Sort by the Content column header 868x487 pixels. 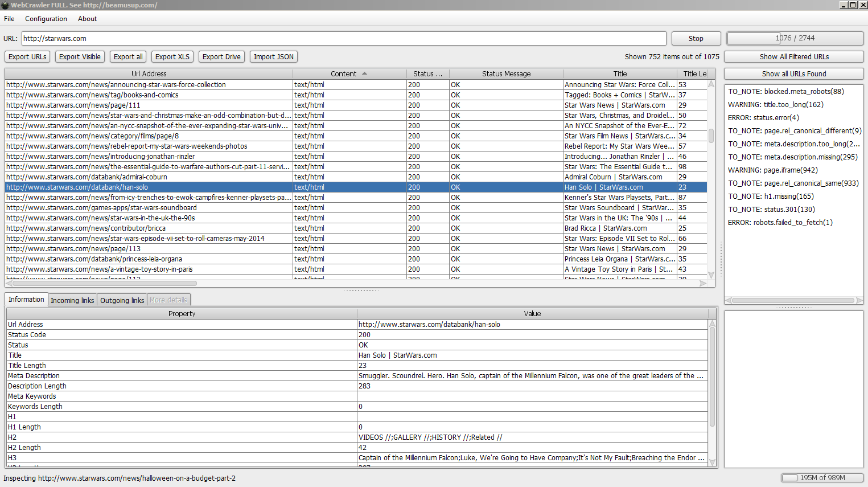click(x=343, y=74)
